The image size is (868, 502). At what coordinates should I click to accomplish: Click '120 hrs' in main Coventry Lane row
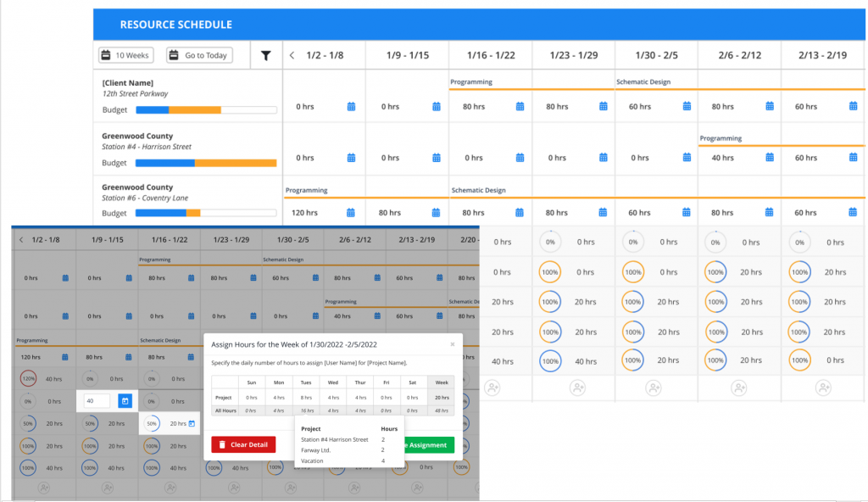point(304,213)
